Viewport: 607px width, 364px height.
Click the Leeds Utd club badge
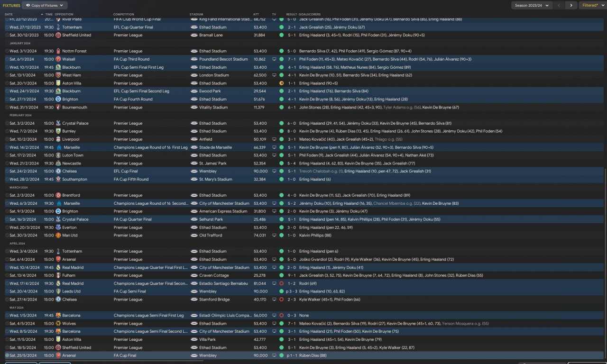coord(58,291)
